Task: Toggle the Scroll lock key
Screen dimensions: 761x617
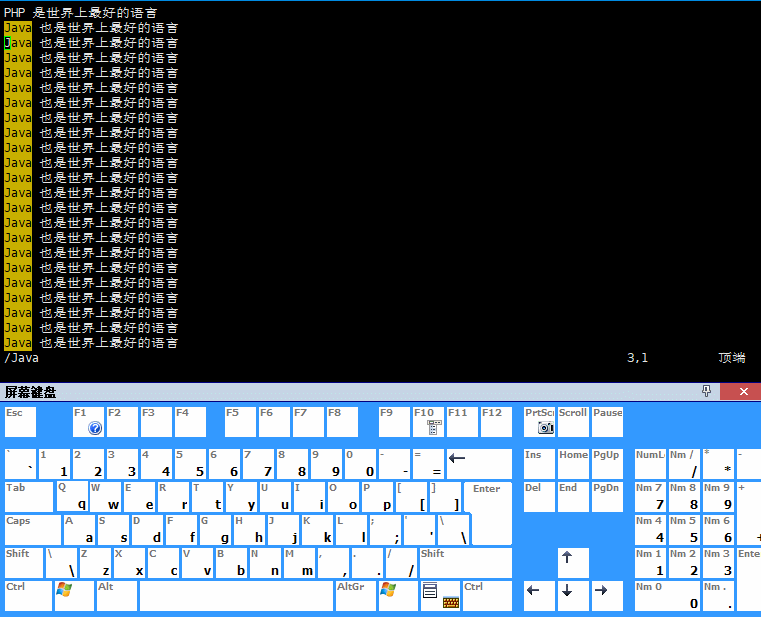Action: pyautogui.click(x=573, y=422)
